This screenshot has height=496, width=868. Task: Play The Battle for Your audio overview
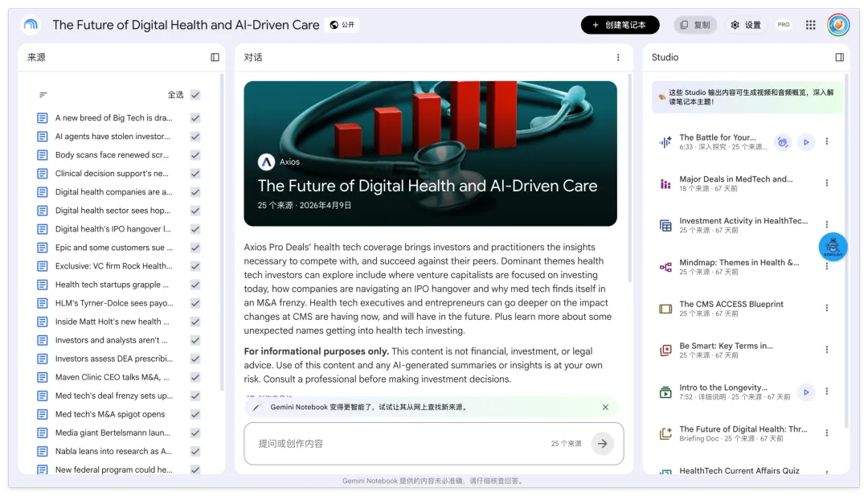[x=806, y=141]
